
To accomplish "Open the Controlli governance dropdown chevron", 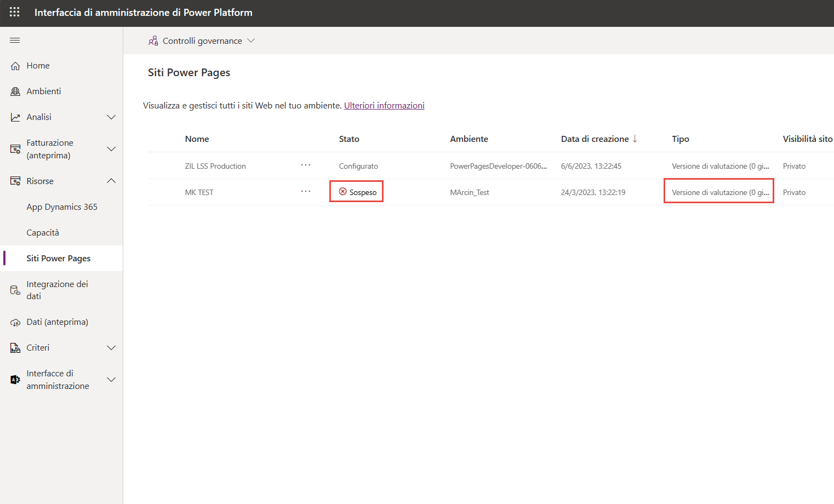I will (251, 41).
